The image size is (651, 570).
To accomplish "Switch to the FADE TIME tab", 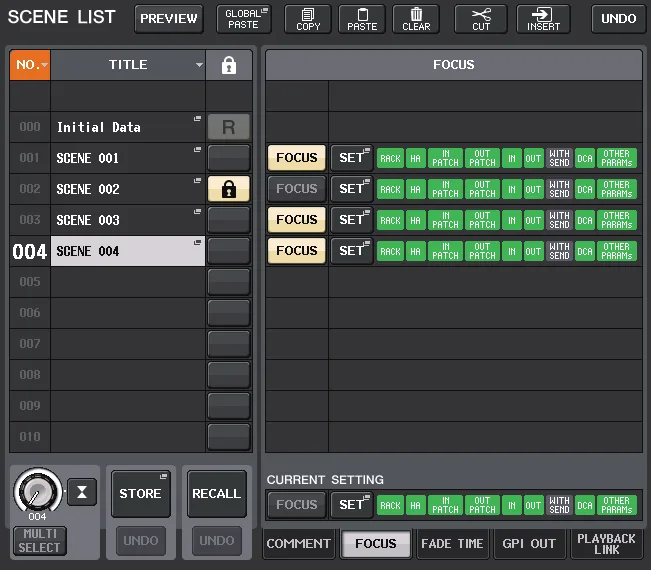I will click(x=453, y=544).
